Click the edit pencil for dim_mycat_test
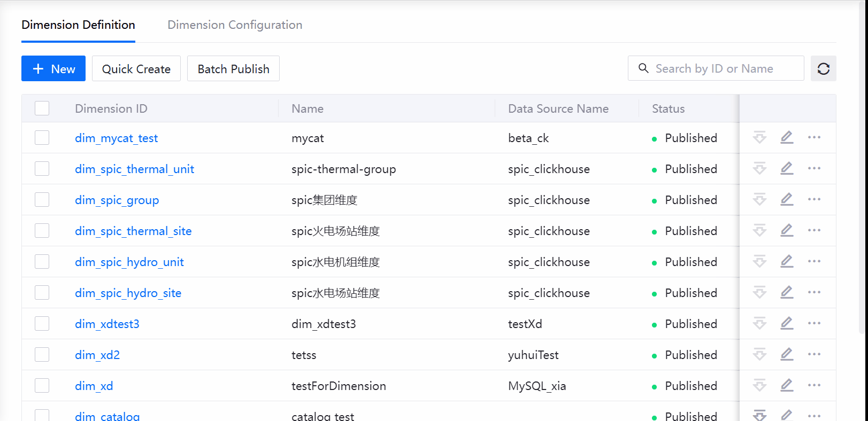 pos(787,137)
